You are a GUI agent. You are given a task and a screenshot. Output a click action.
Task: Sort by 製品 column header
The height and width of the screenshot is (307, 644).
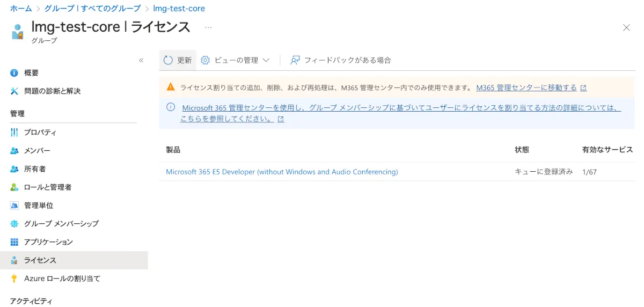pyautogui.click(x=173, y=150)
